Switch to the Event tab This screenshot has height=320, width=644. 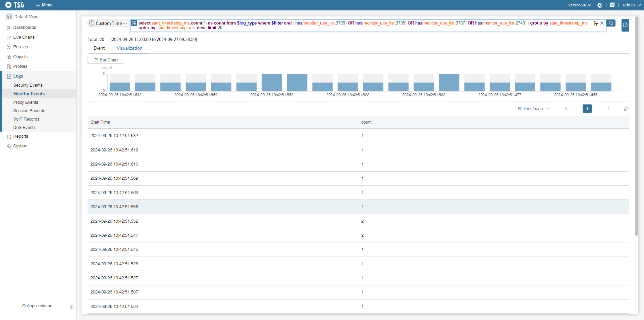[x=99, y=48]
